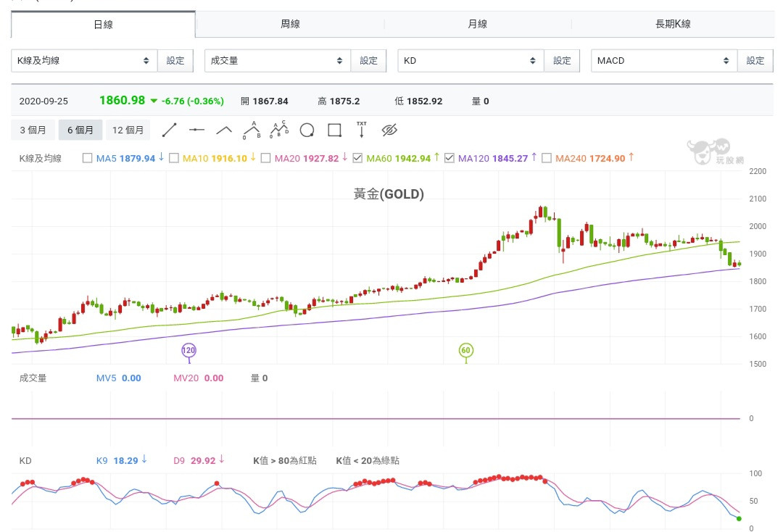Image resolution: width=783 pixels, height=532 pixels.
Task: Select the circle drawing tool
Action: coord(307,130)
